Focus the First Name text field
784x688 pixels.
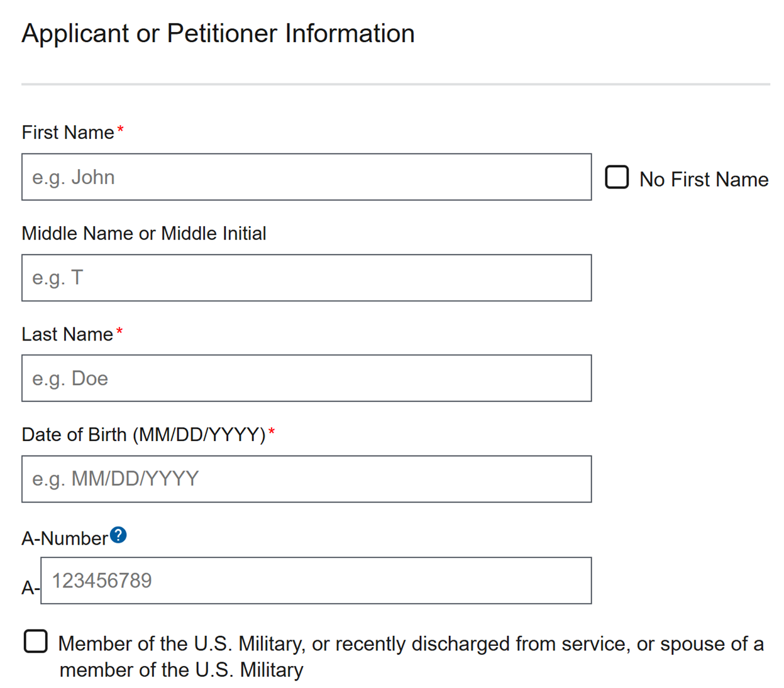pyautogui.click(x=306, y=177)
